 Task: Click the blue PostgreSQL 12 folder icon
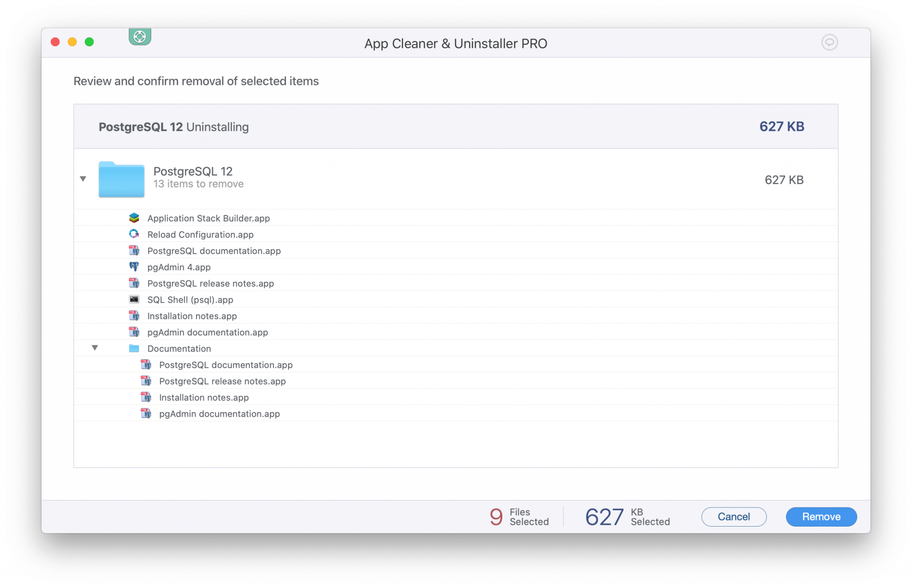point(121,179)
